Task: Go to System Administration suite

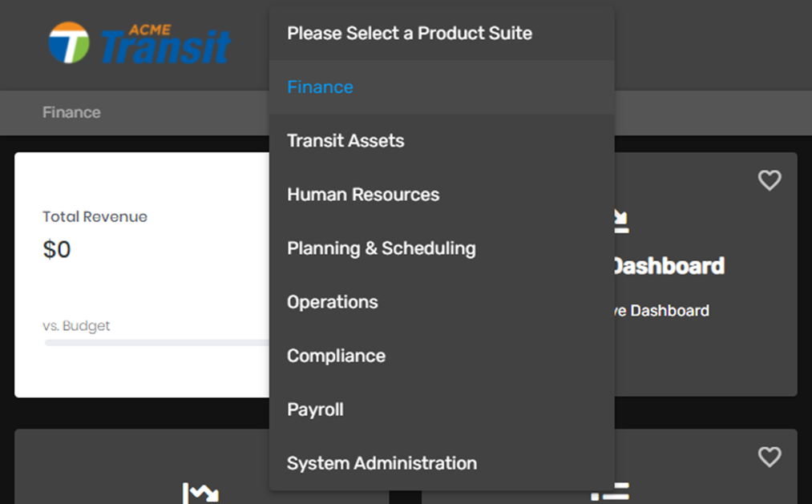Action: tap(382, 463)
